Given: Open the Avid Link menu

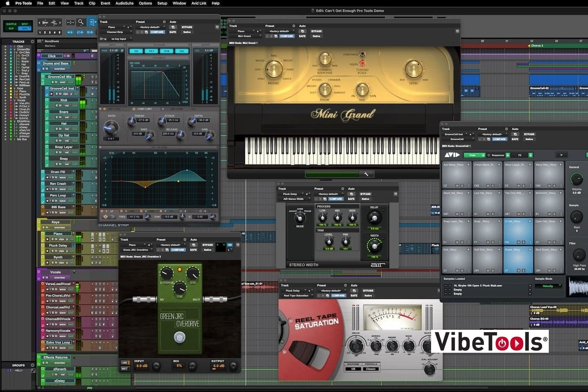Looking at the screenshot, I should 199,3.
